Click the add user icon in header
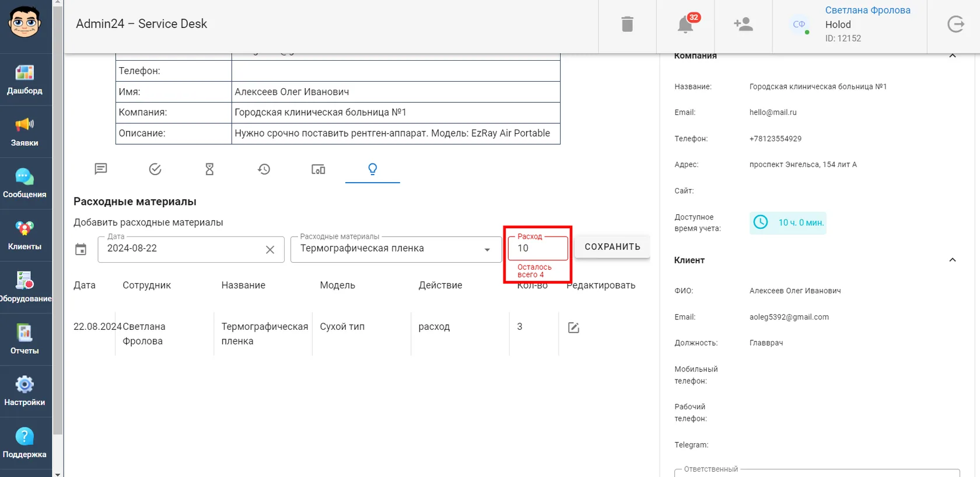 click(x=743, y=25)
